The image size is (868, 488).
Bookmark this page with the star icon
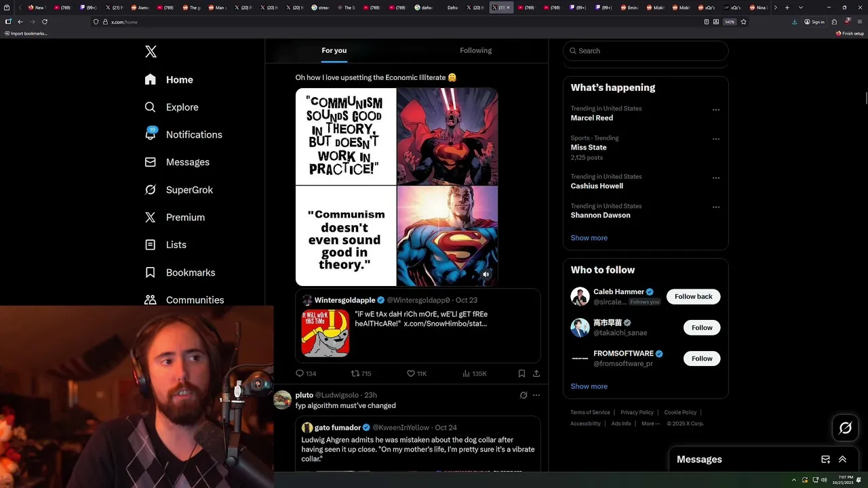743,22
